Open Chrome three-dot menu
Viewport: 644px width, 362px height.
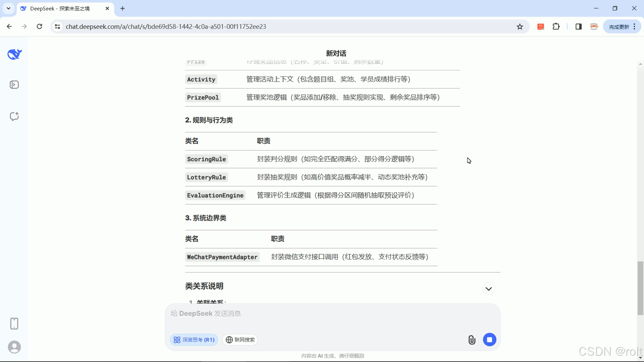pyautogui.click(x=635, y=26)
